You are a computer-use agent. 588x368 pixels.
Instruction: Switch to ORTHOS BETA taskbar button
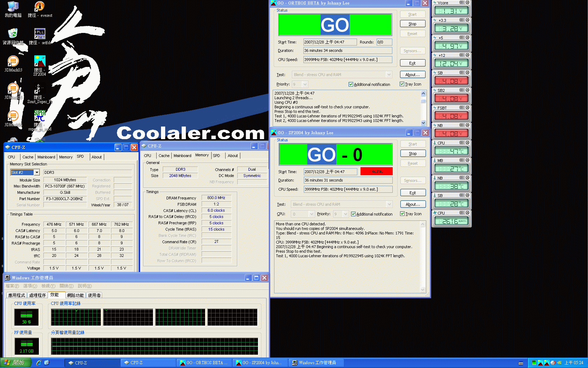(x=204, y=363)
